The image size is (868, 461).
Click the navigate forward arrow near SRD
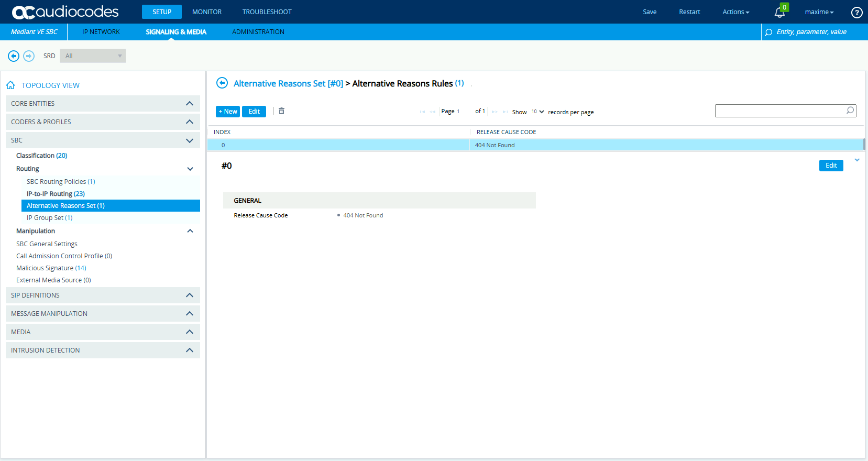click(29, 56)
